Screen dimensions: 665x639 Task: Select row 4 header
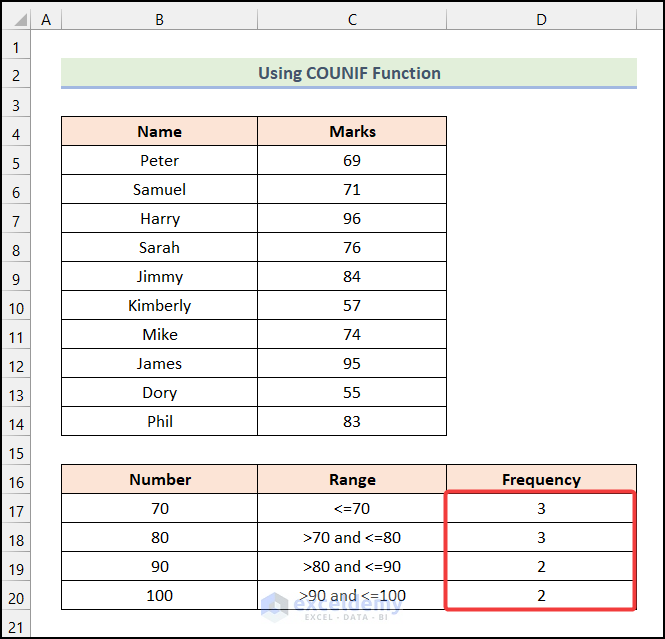pos(16,132)
